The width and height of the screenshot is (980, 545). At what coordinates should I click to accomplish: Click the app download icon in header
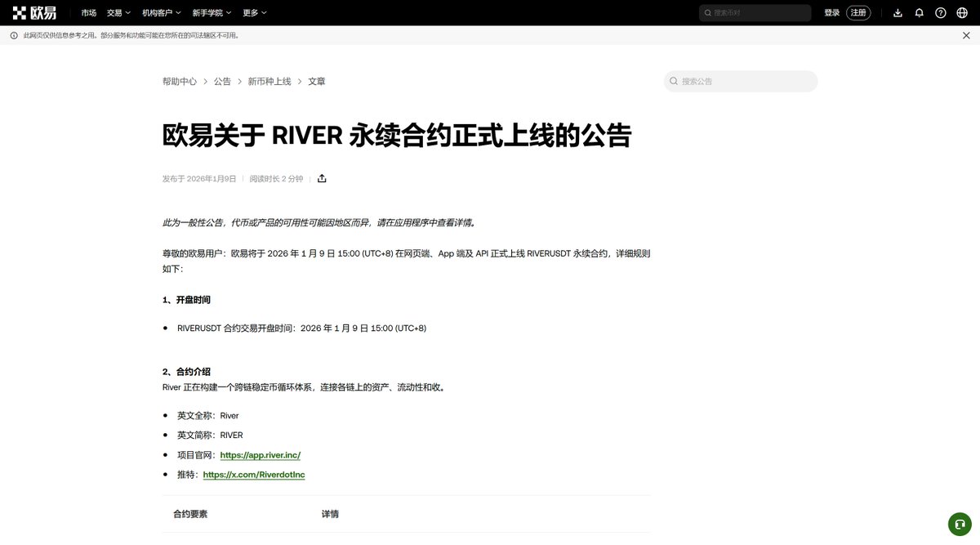899,12
